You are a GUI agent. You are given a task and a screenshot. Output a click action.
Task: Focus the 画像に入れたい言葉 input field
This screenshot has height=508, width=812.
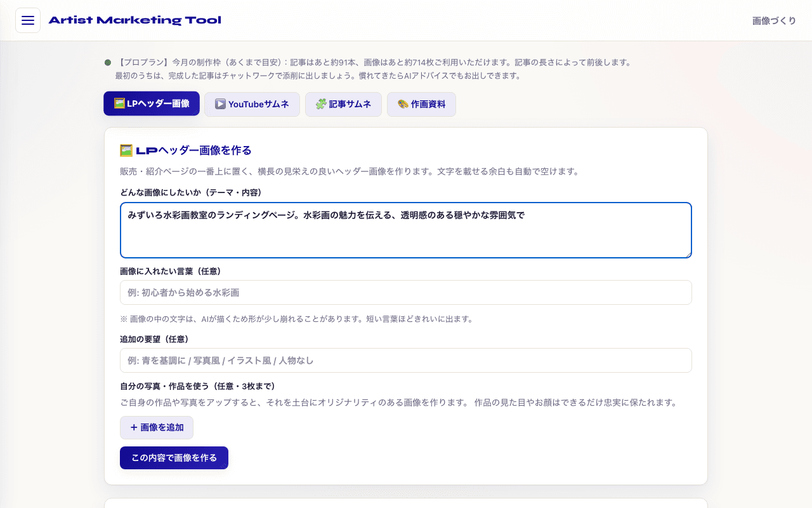point(406,293)
